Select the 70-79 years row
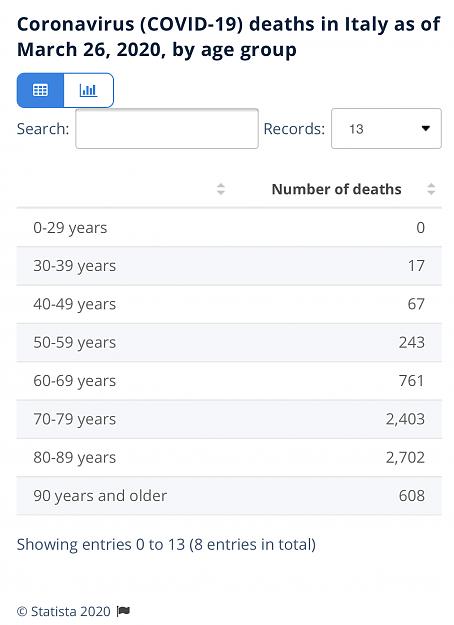The image size is (454, 625). tap(229, 419)
